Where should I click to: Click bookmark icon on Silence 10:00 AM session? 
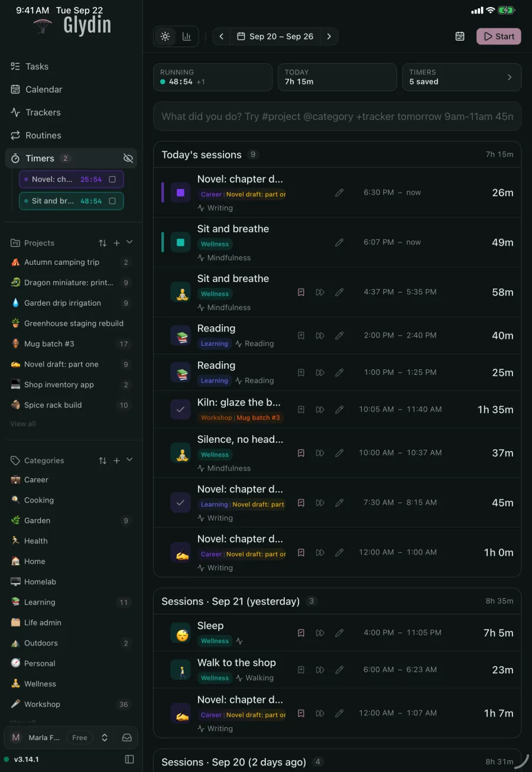(x=301, y=453)
